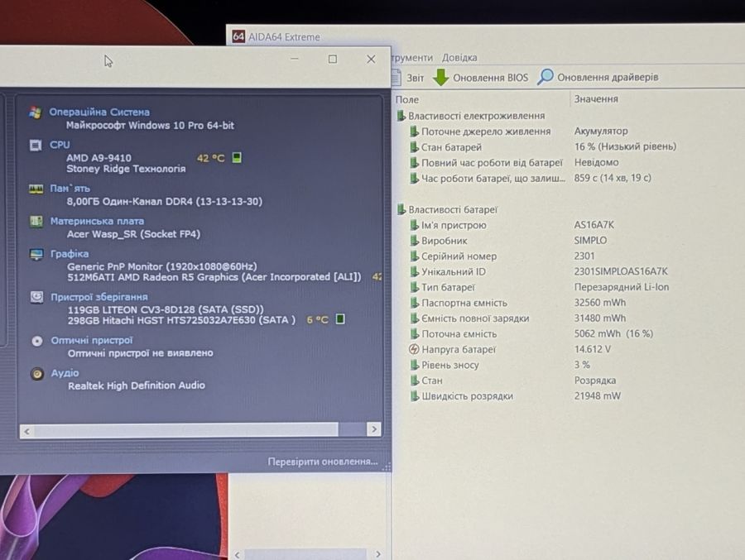Click the value 21948 mW
The height and width of the screenshot is (560, 745).
pos(597,395)
